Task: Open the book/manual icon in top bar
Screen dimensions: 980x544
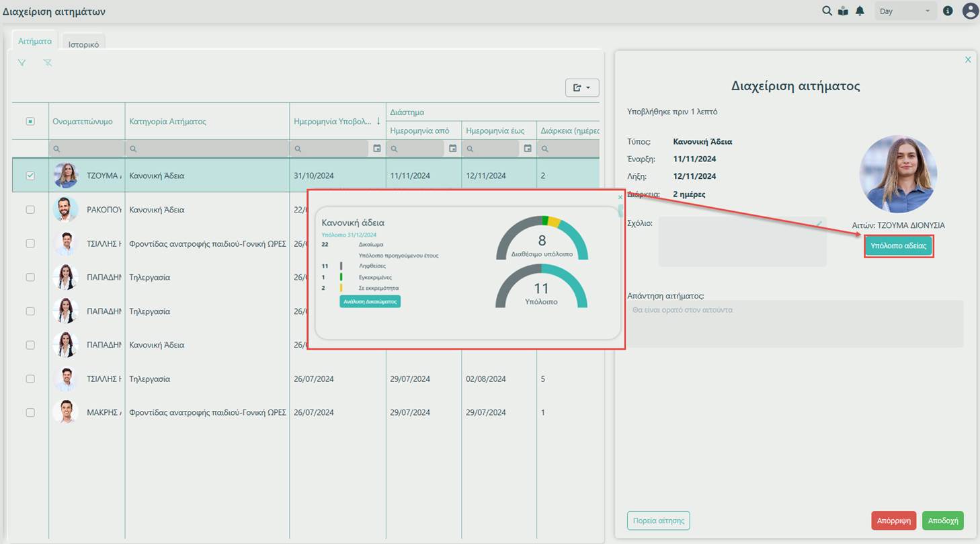Action: (843, 11)
